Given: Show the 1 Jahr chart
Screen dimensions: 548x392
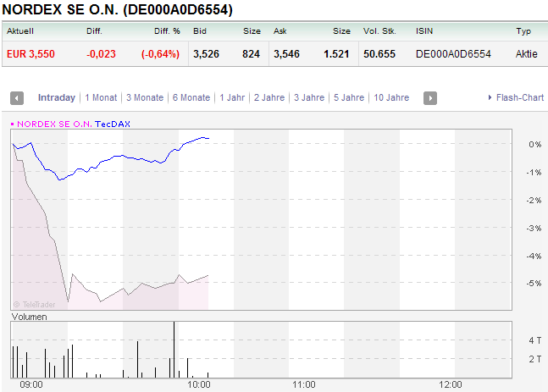Looking at the screenshot, I should (x=232, y=97).
